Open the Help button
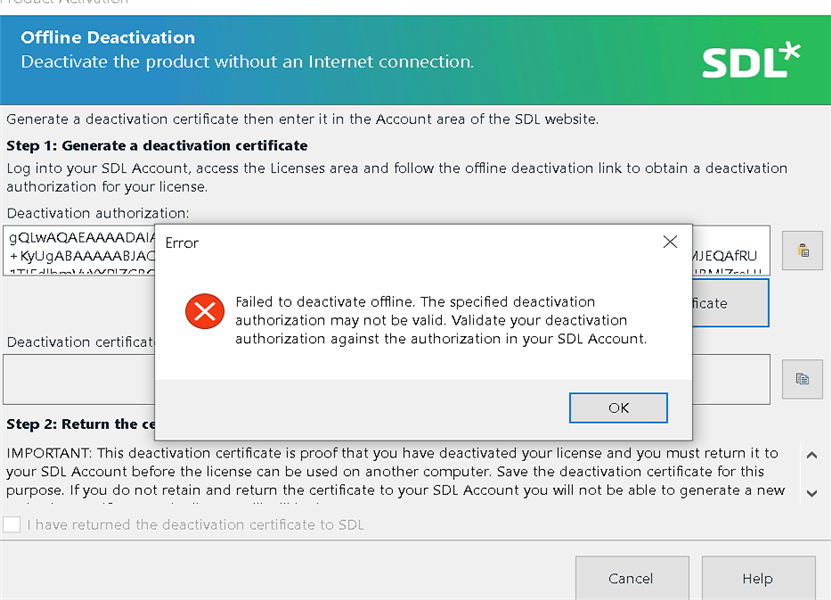 [x=758, y=578]
